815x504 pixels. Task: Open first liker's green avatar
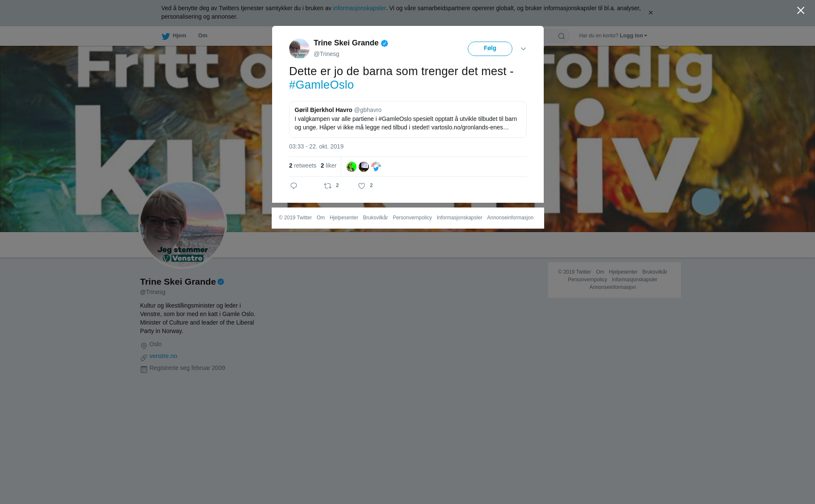pos(351,167)
